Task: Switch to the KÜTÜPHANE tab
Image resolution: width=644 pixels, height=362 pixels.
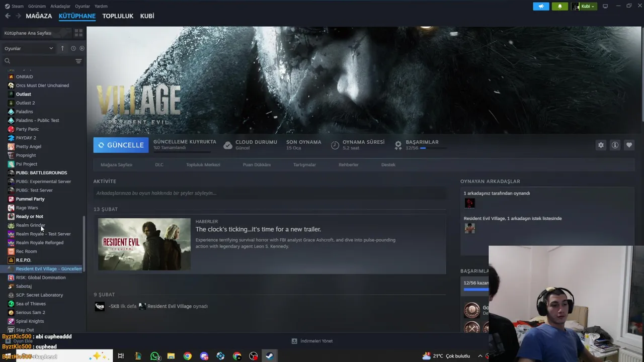Action: coord(77,16)
